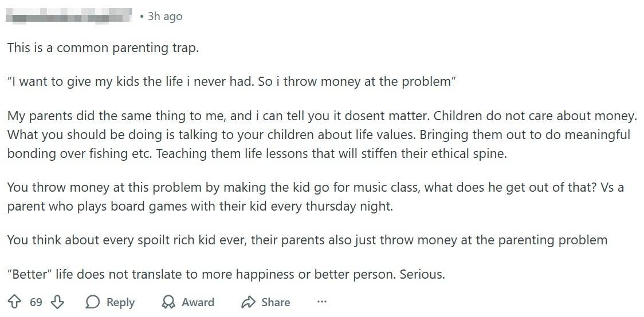Click the sentence about spoilt rich kids

(307, 240)
